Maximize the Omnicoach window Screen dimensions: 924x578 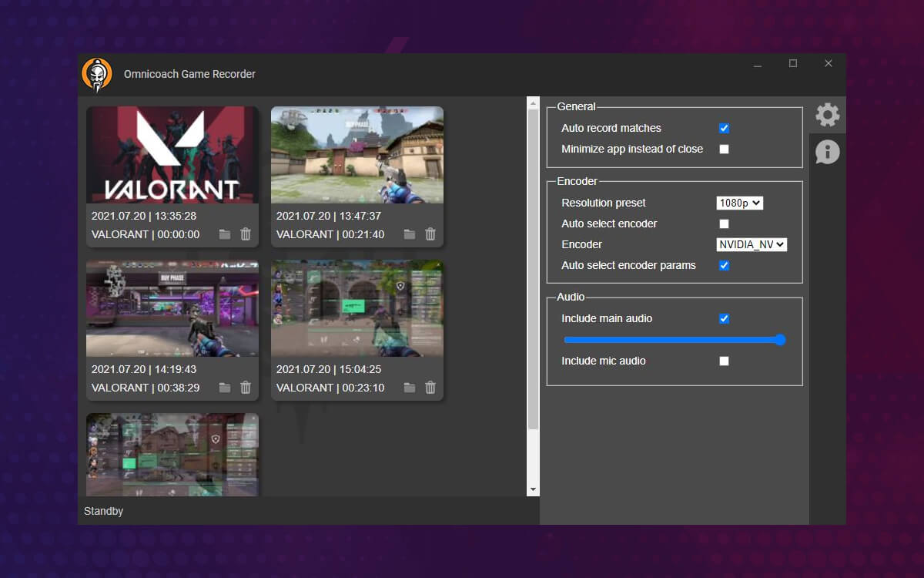(793, 63)
